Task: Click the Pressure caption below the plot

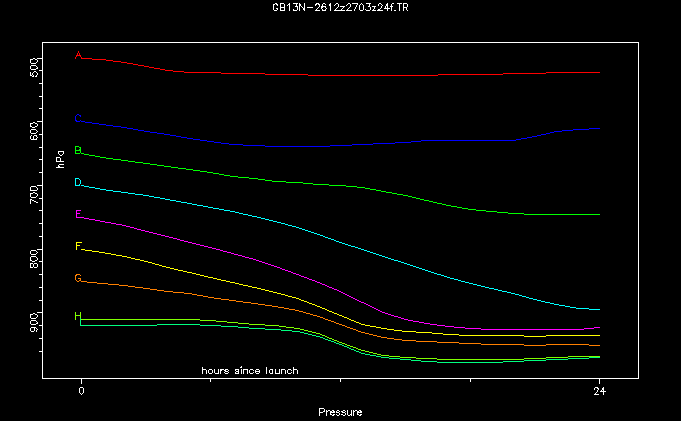Action: point(340,412)
